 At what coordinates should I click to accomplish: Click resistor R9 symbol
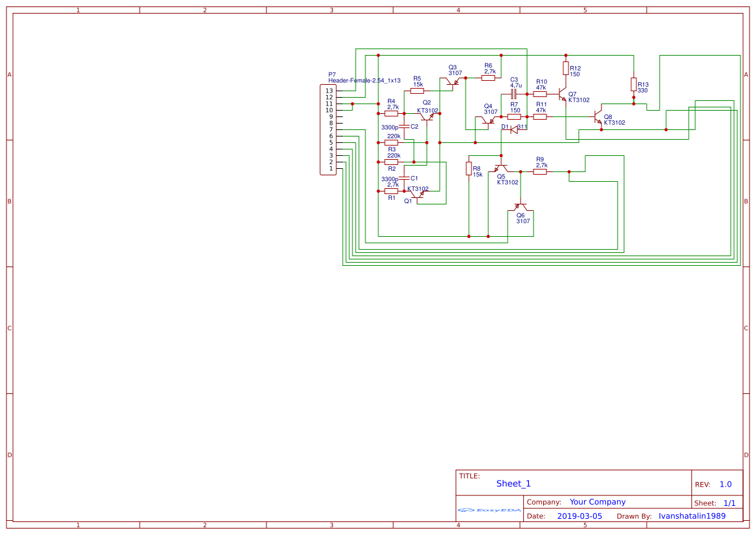tap(539, 171)
